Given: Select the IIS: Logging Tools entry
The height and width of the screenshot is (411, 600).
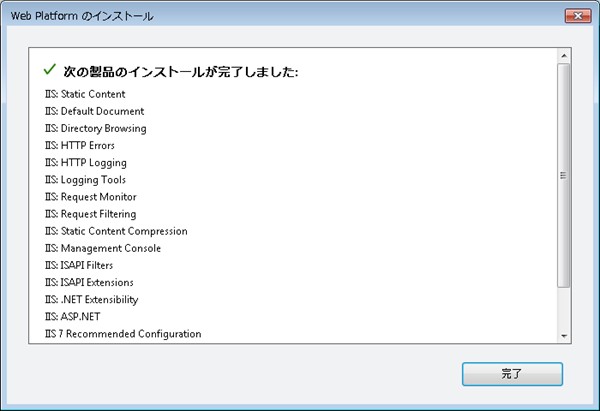Looking at the screenshot, I should (x=85, y=179).
